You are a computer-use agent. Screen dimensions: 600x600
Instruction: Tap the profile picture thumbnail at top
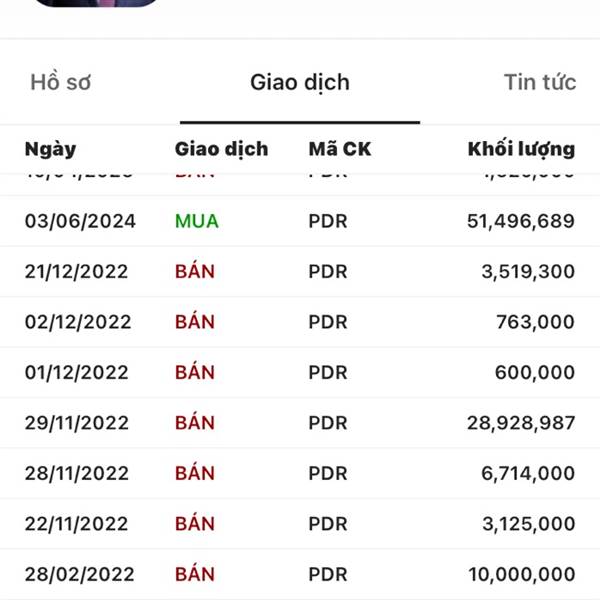(97, 4)
